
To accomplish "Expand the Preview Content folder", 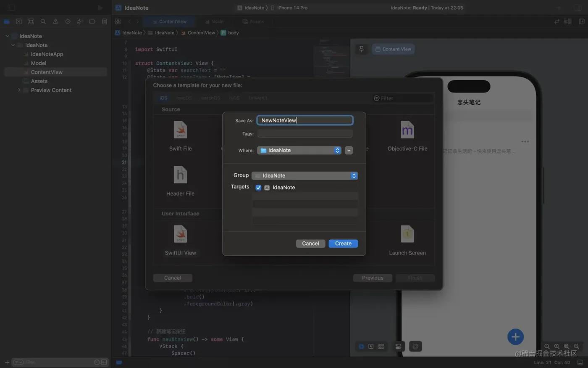I will pyautogui.click(x=19, y=90).
